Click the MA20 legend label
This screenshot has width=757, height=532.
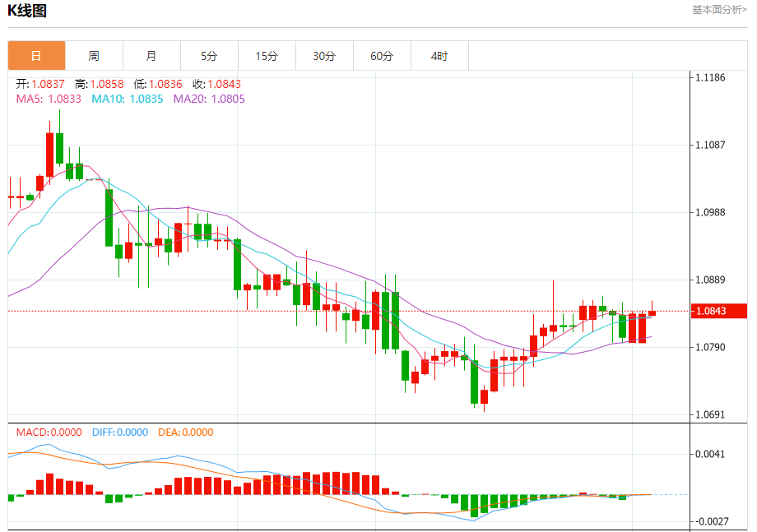tap(209, 99)
